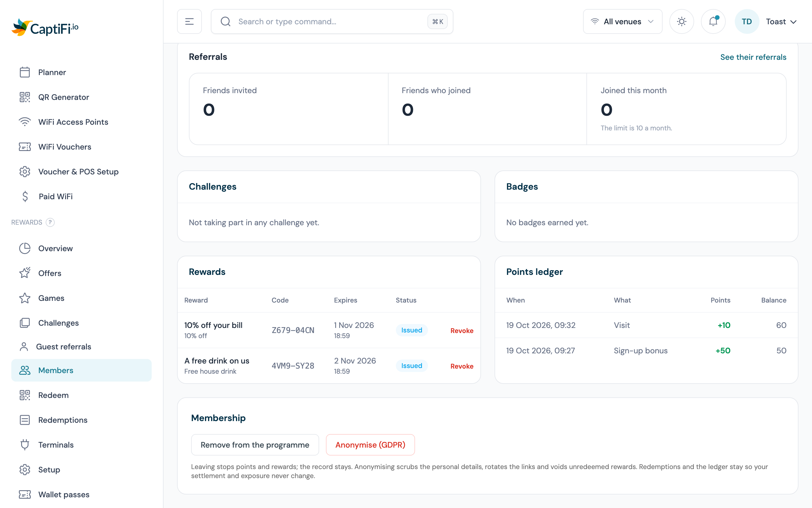This screenshot has height=508, width=812.
Task: Click the Redeem QR icon
Action: pyautogui.click(x=25, y=395)
